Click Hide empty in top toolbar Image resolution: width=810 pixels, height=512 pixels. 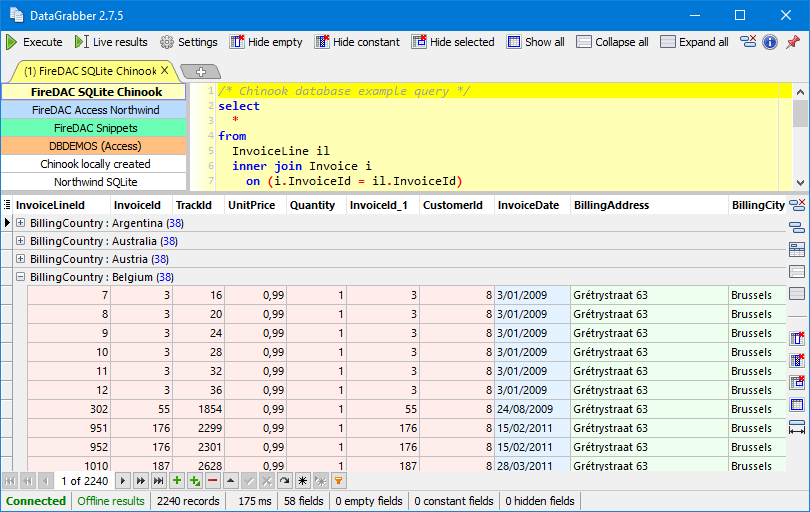pos(267,42)
